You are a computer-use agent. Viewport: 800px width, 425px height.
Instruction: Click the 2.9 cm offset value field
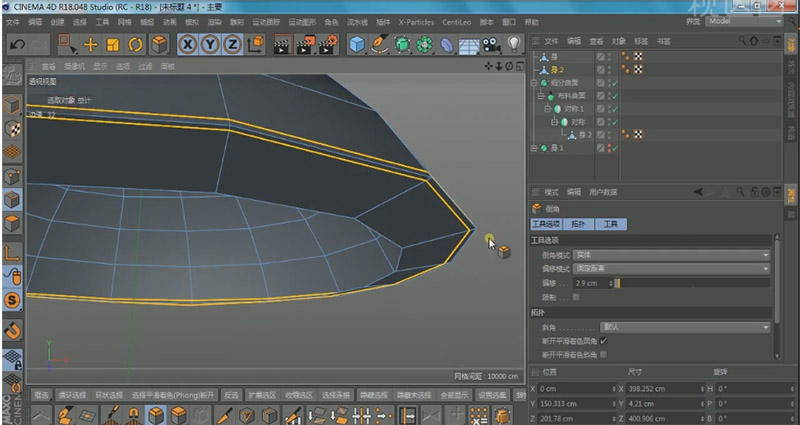point(590,283)
